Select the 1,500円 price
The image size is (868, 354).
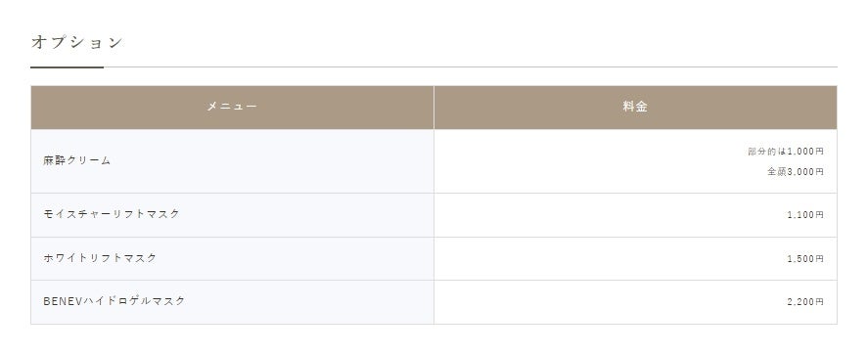coord(805,259)
